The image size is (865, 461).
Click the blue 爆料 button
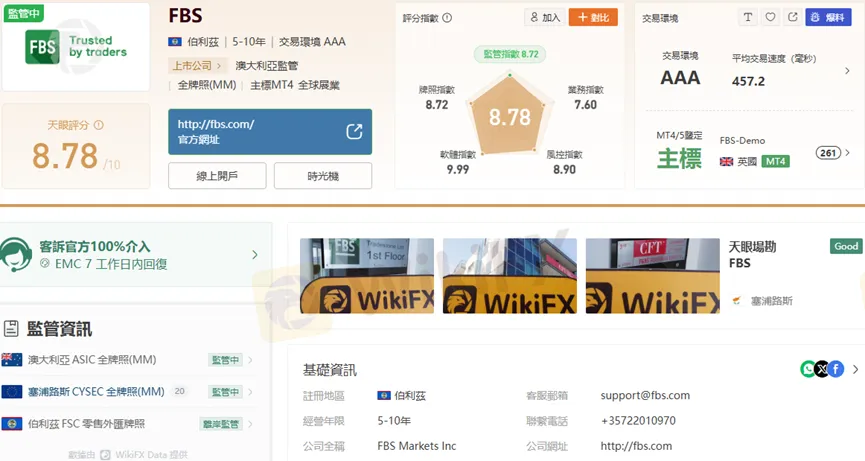[828, 17]
